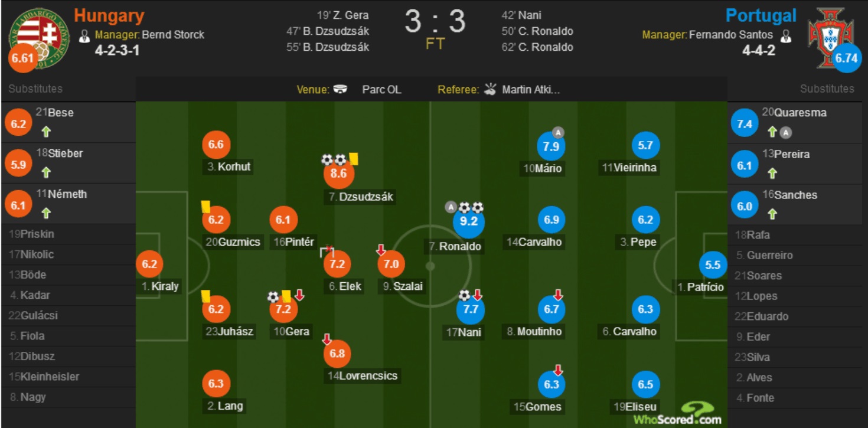
Task: Click Dzsudzsák's 8.6 rating circle
Action: coord(338,174)
